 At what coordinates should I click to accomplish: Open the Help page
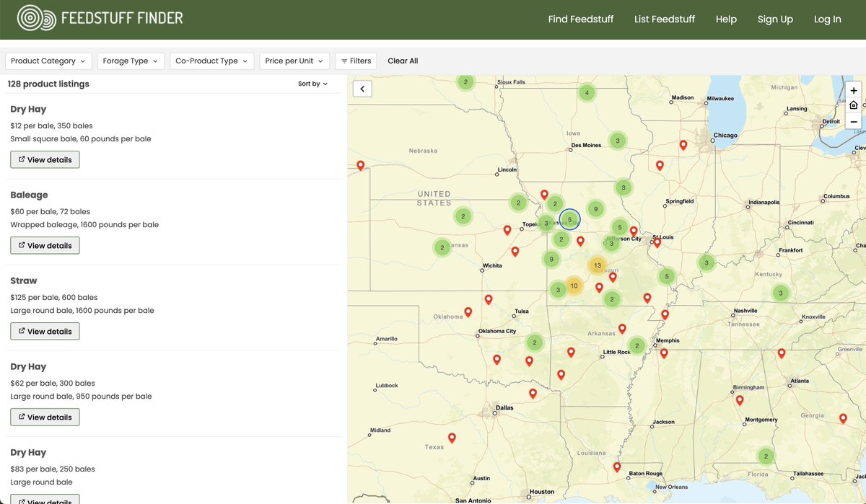coord(726,19)
